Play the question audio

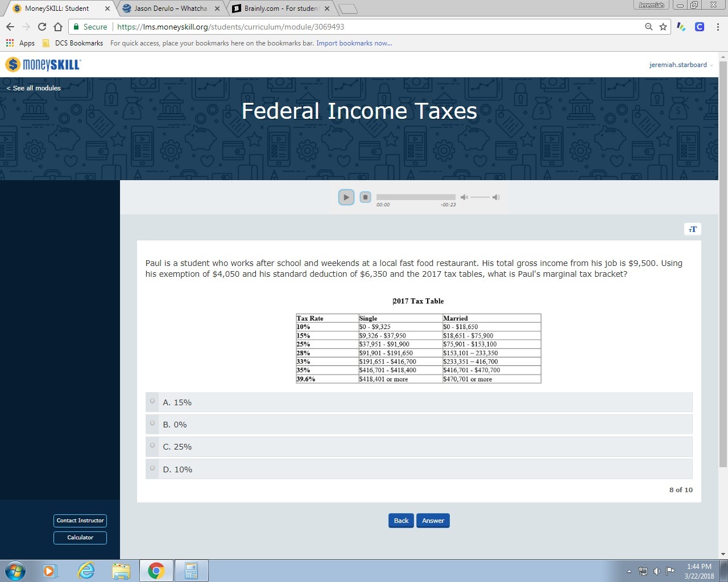tap(346, 197)
